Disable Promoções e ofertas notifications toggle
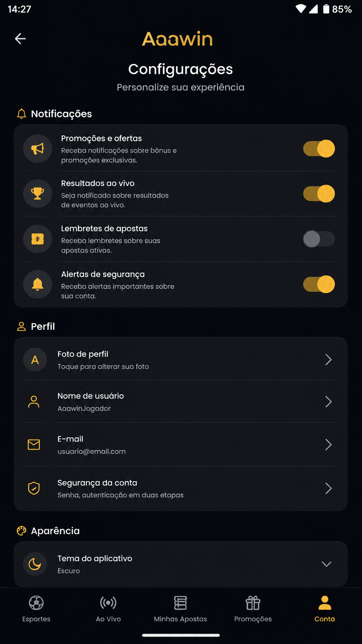The image size is (362, 644). tap(319, 149)
